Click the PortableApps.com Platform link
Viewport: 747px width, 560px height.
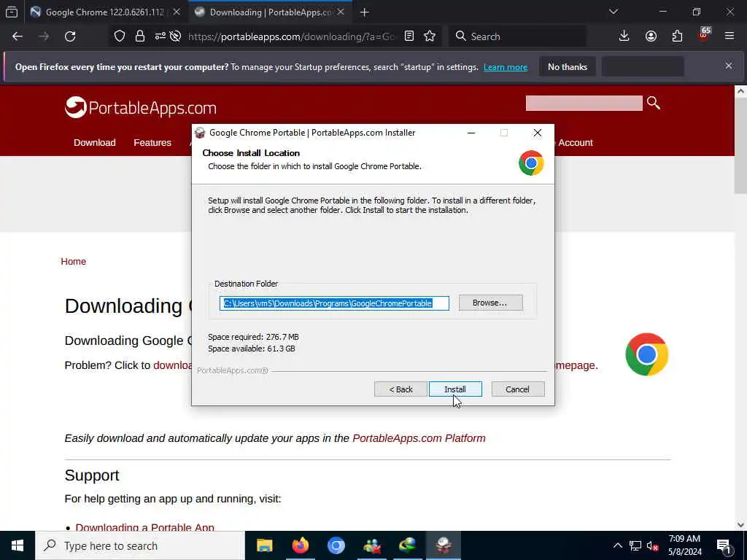(x=419, y=438)
